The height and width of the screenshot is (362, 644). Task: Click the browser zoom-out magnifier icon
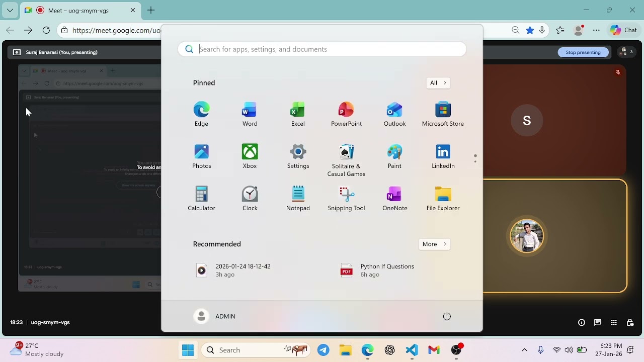click(516, 30)
